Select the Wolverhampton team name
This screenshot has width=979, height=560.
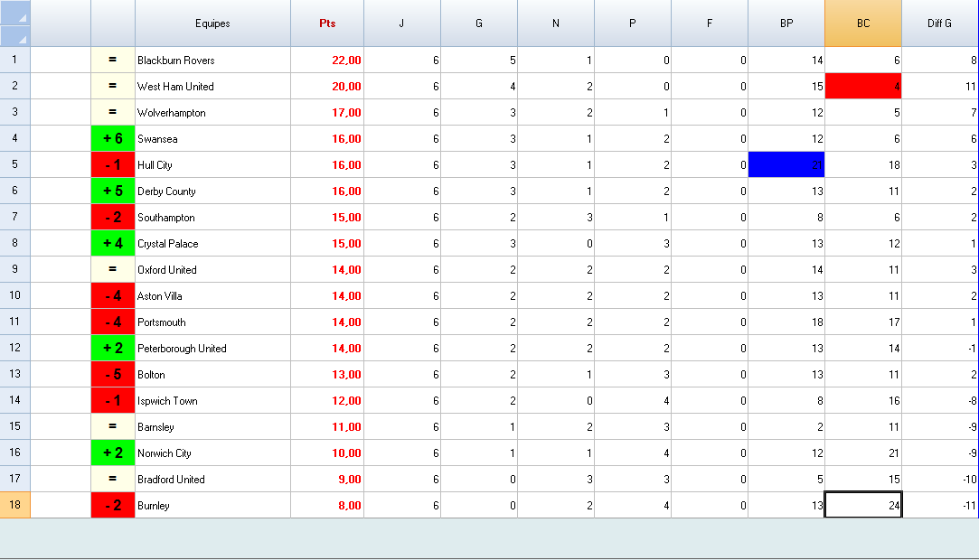pyautogui.click(x=171, y=113)
